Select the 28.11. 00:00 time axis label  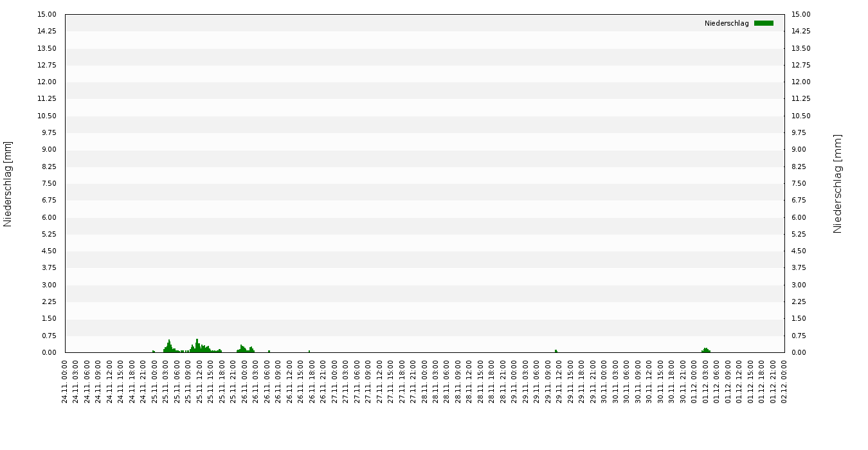(x=424, y=382)
